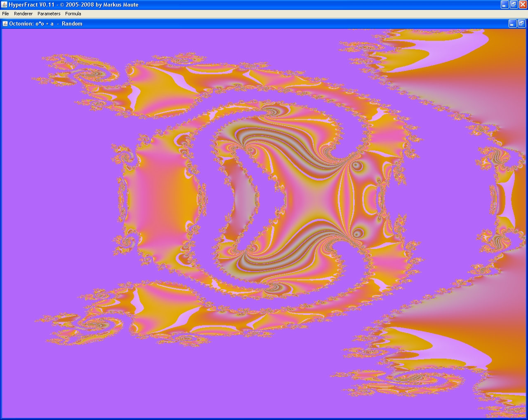Close the HyperFract application window
The width and height of the screenshot is (528, 420).
[523, 5]
